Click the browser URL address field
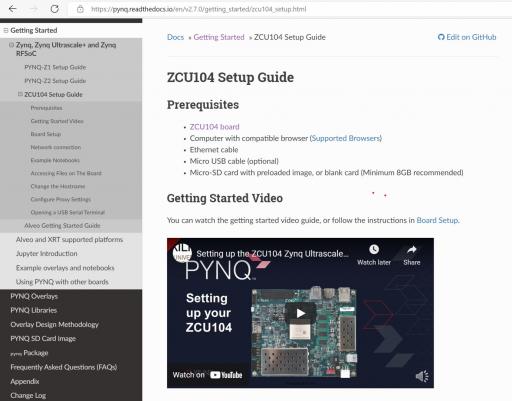 pos(198,9)
